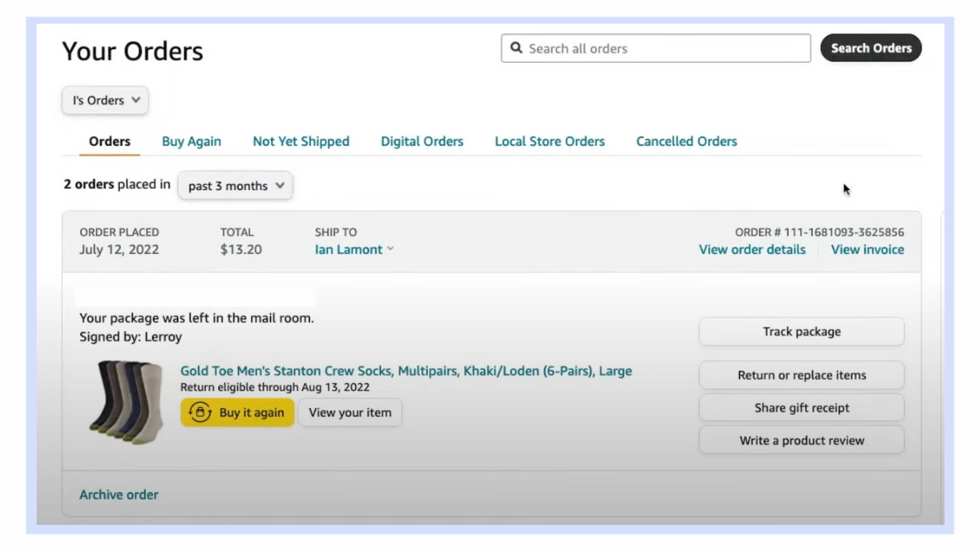Click the Buy it again button
The width and height of the screenshot is (980, 551).
237,412
